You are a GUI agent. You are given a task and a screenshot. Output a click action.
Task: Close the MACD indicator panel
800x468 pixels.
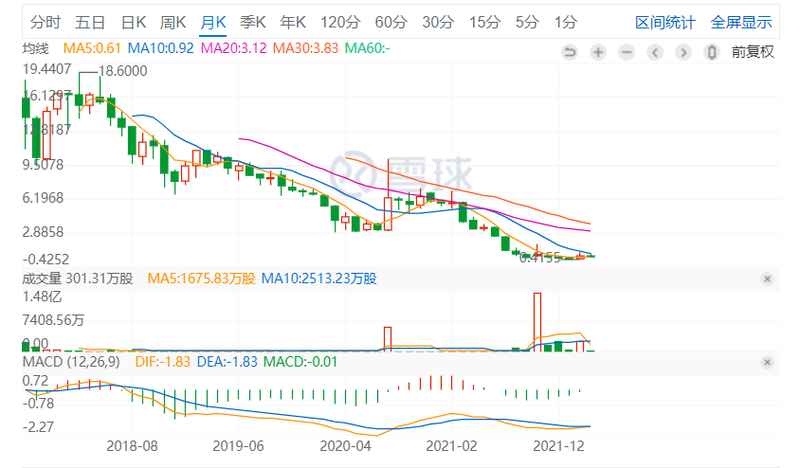click(x=767, y=362)
